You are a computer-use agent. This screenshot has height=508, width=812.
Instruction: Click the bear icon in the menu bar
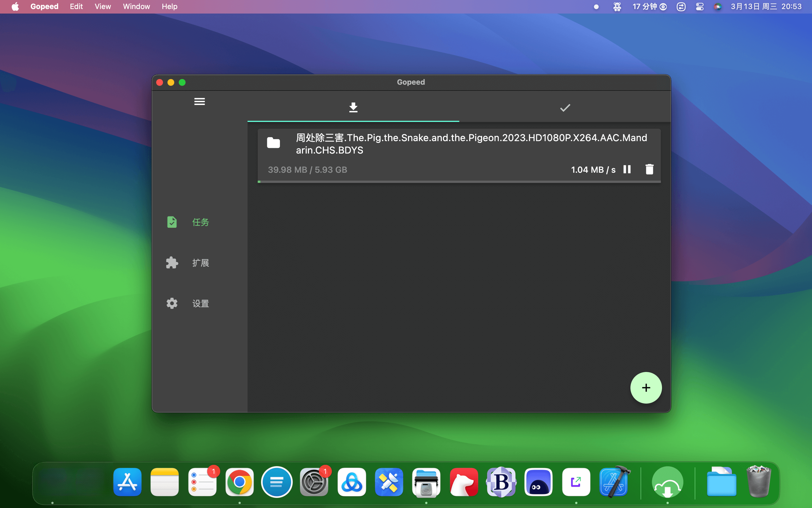pos(617,6)
